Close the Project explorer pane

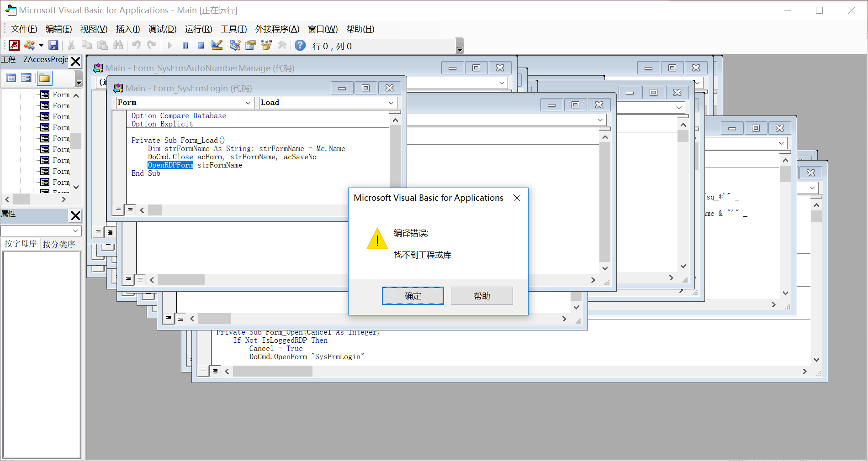[76, 61]
